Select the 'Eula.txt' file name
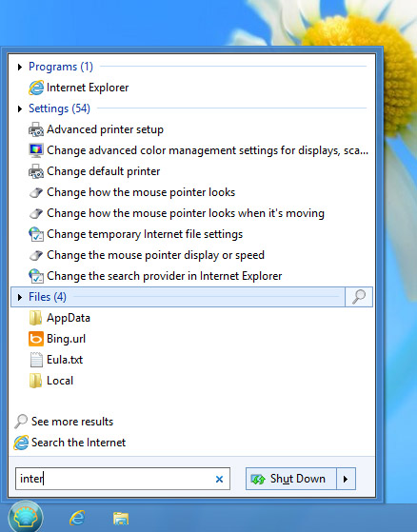417x532 pixels. tap(65, 360)
